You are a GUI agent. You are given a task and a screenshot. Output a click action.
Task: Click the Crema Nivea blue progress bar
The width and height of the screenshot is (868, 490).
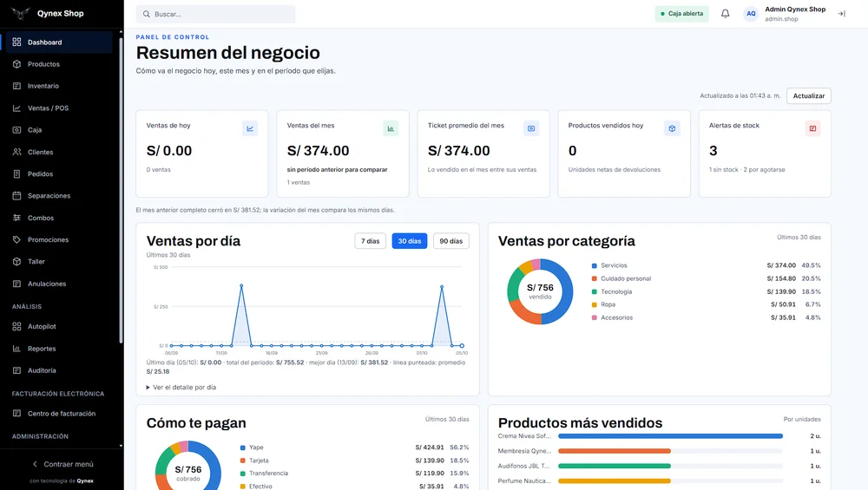pos(670,436)
